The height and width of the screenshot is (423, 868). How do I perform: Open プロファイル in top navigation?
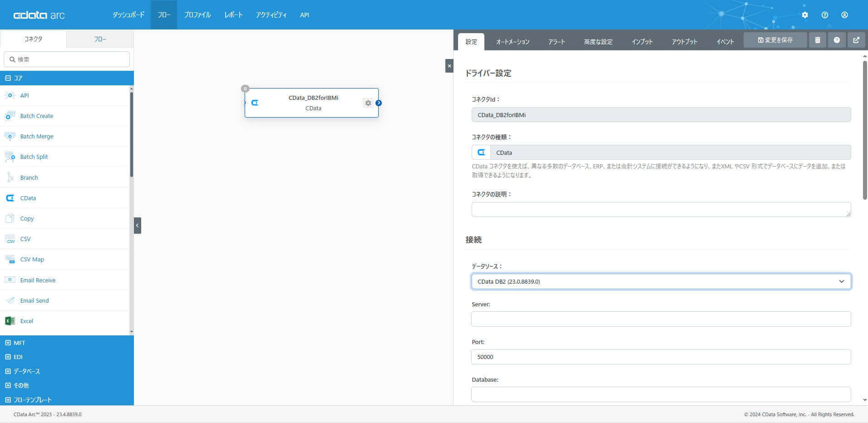(197, 15)
